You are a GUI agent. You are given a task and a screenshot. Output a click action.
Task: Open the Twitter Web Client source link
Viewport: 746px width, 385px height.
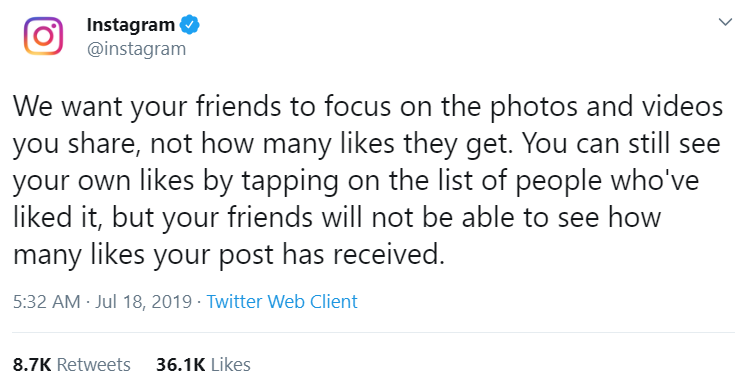coord(282,302)
